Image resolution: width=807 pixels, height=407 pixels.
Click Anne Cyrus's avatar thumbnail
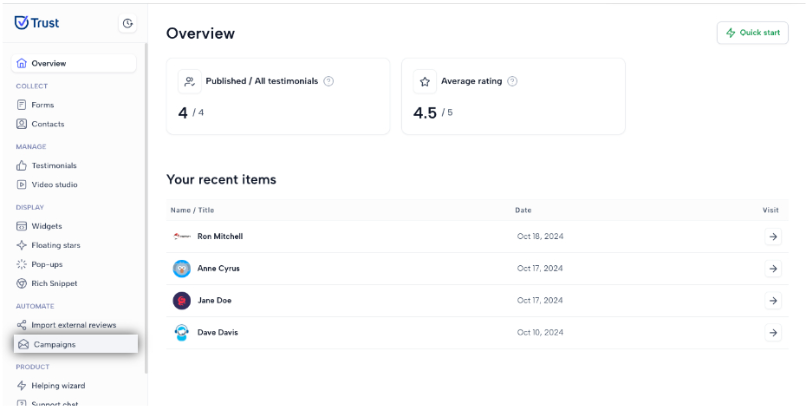[182, 269]
